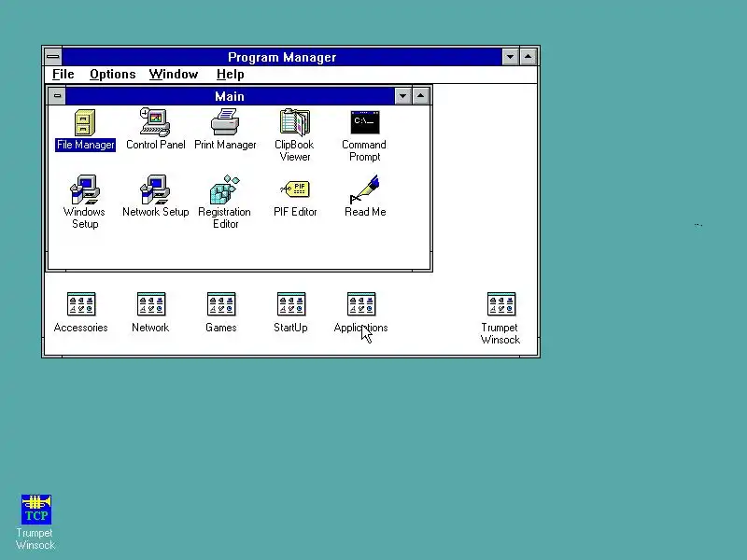Maximize the Program Manager window
Screen dimensions: 747x560
pyautogui.click(x=528, y=57)
